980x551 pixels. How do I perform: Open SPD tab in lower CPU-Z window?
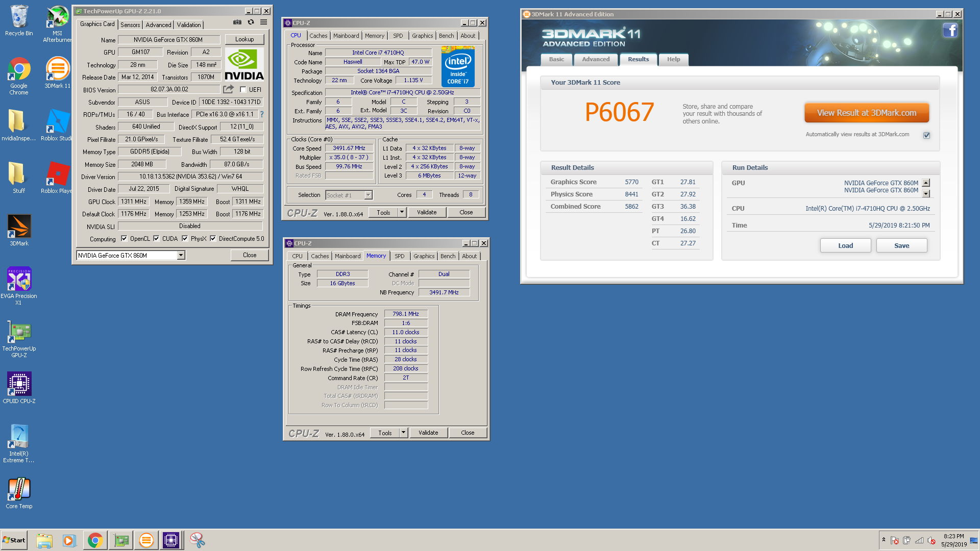tap(399, 256)
